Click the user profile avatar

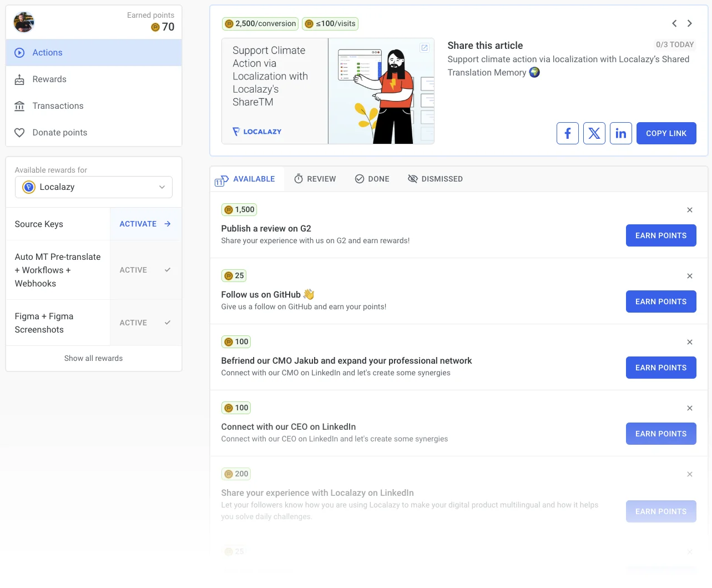(x=24, y=22)
